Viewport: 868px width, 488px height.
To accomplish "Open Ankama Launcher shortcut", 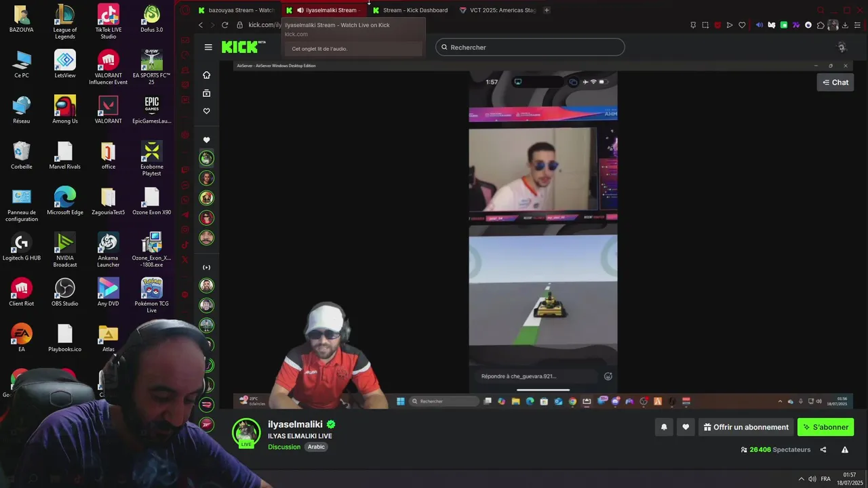I will coord(108,250).
